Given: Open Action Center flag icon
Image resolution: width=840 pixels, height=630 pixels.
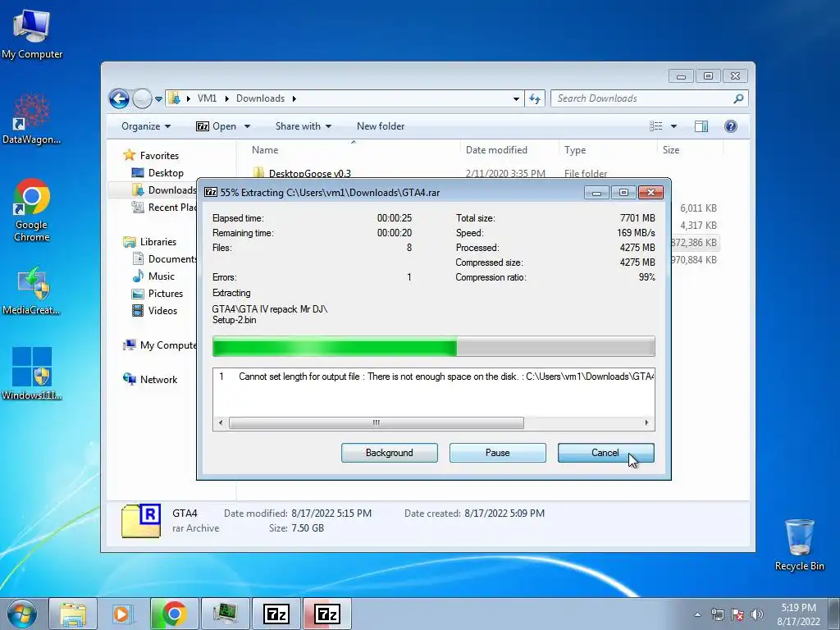Looking at the screenshot, I should pyautogui.click(x=737, y=614).
